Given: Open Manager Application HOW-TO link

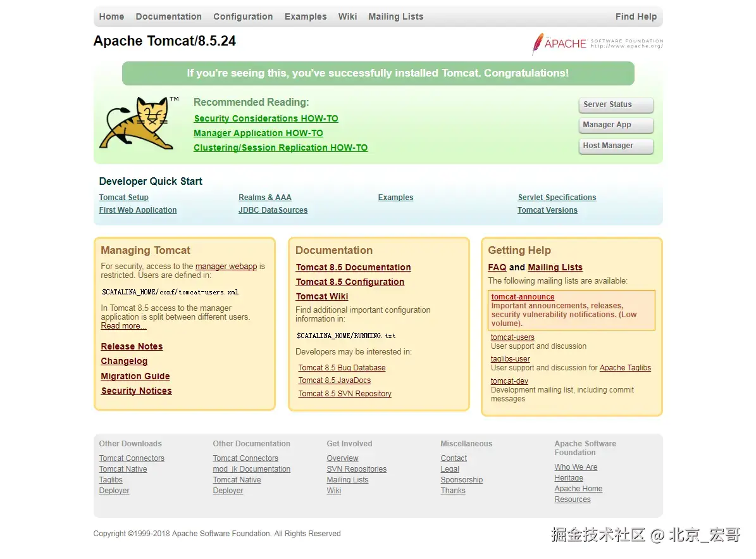Looking at the screenshot, I should click(258, 133).
